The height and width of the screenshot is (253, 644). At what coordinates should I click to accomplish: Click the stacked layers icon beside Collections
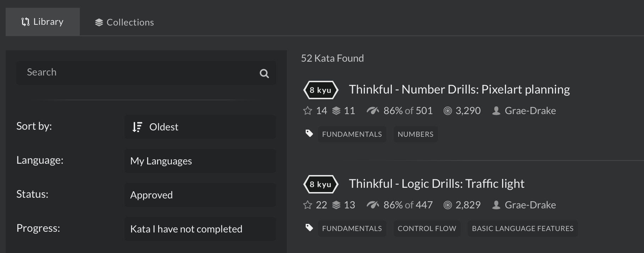coord(98,22)
